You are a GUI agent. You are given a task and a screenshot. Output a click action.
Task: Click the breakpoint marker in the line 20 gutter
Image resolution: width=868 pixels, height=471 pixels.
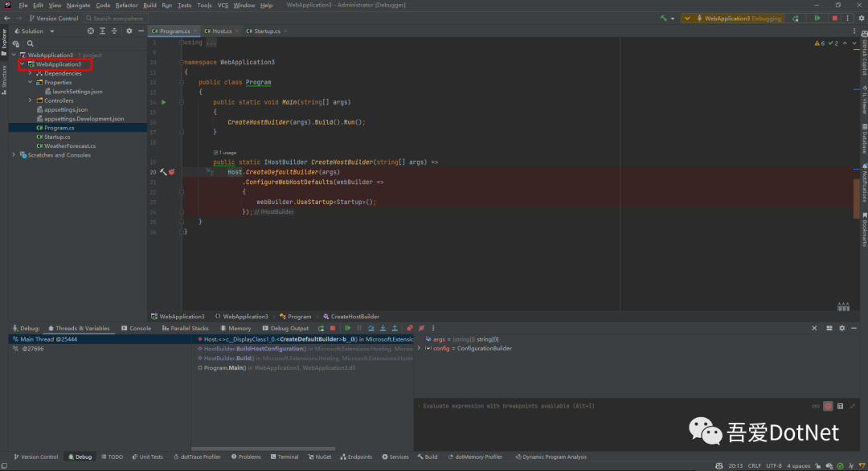coord(172,172)
